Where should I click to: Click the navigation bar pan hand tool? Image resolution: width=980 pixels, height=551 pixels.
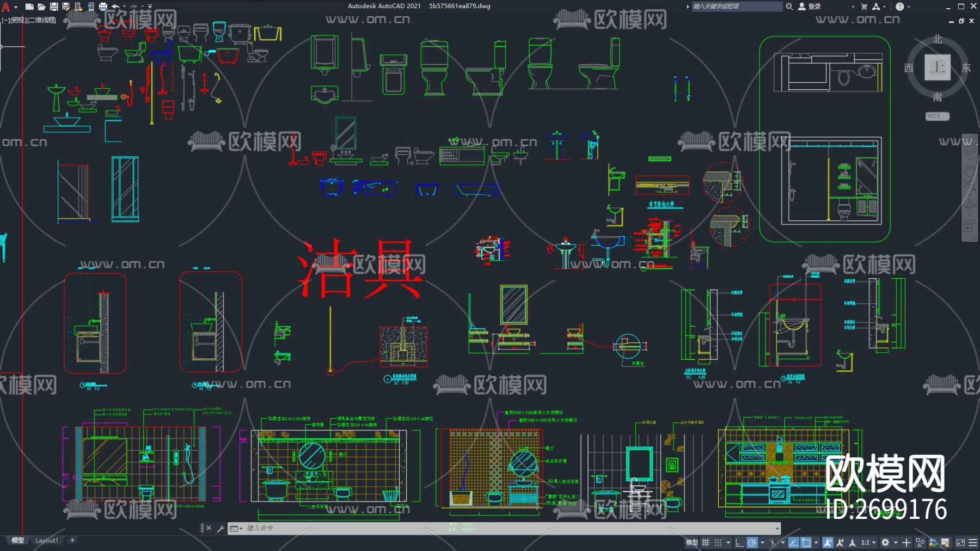point(970,170)
